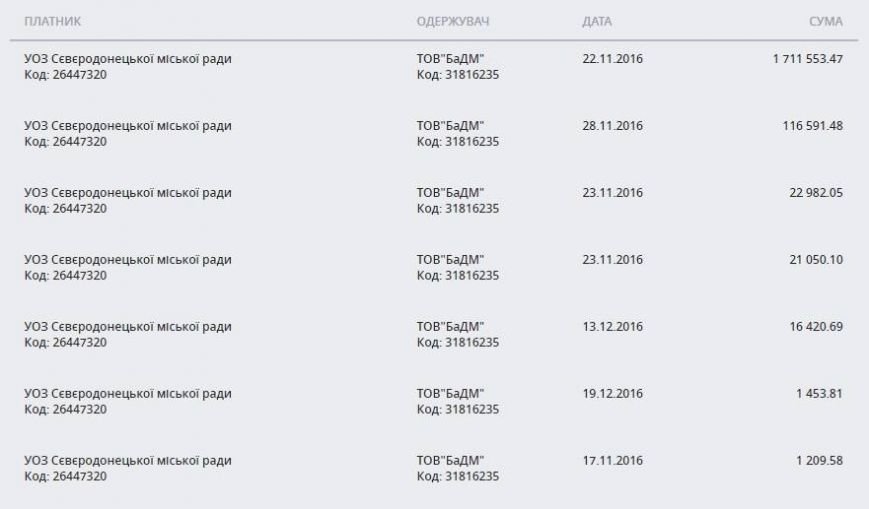Click recipient code in the 17.11.2016 row
The height and width of the screenshot is (509, 869).
pyautogui.click(x=458, y=476)
